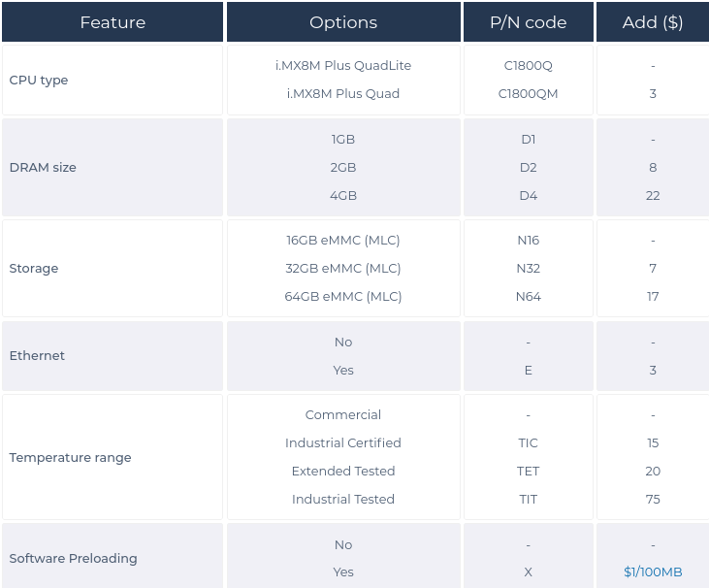Click the C1800QM part number code
This screenshot has width=709, height=588.
pyautogui.click(x=529, y=93)
